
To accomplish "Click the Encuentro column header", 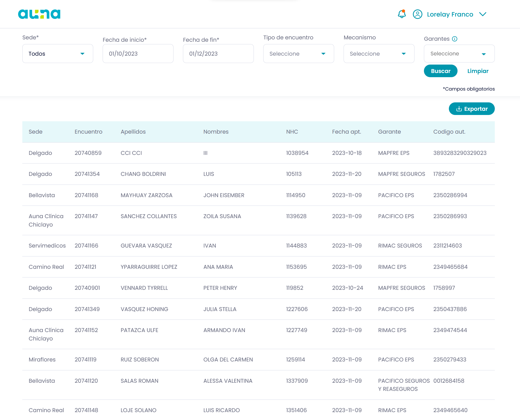I will tap(88, 132).
